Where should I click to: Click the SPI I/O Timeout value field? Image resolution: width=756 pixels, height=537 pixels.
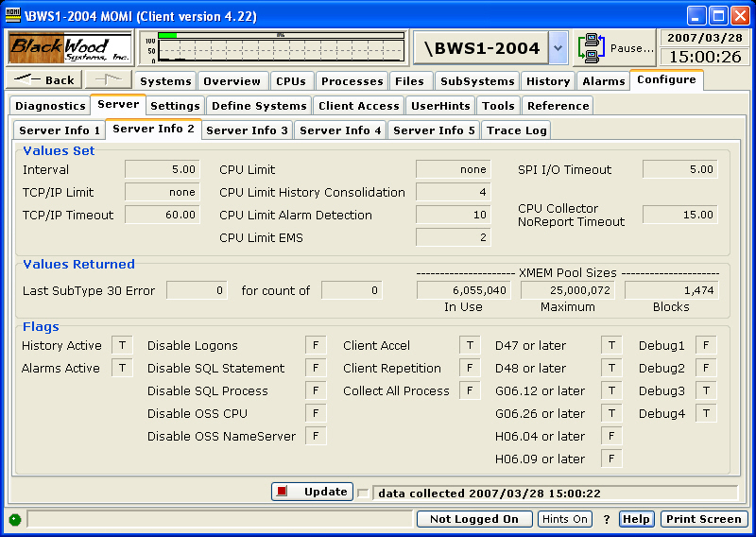pyautogui.click(x=679, y=169)
